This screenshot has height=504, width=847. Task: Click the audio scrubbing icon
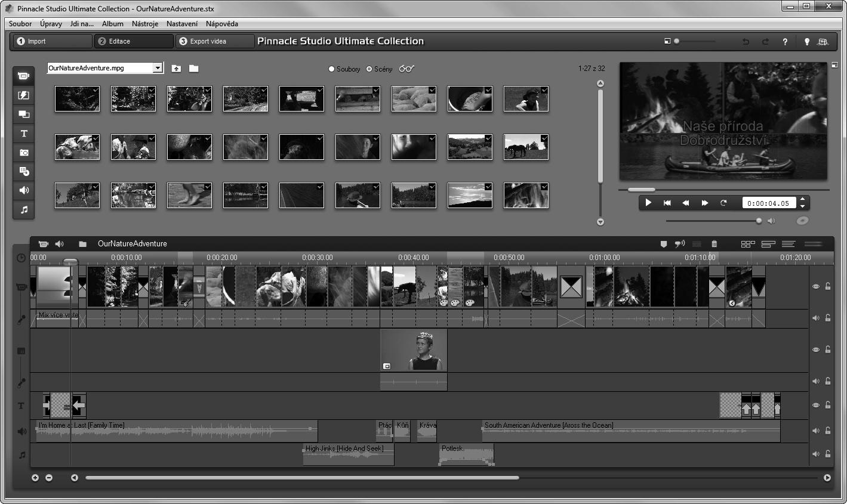click(x=680, y=244)
